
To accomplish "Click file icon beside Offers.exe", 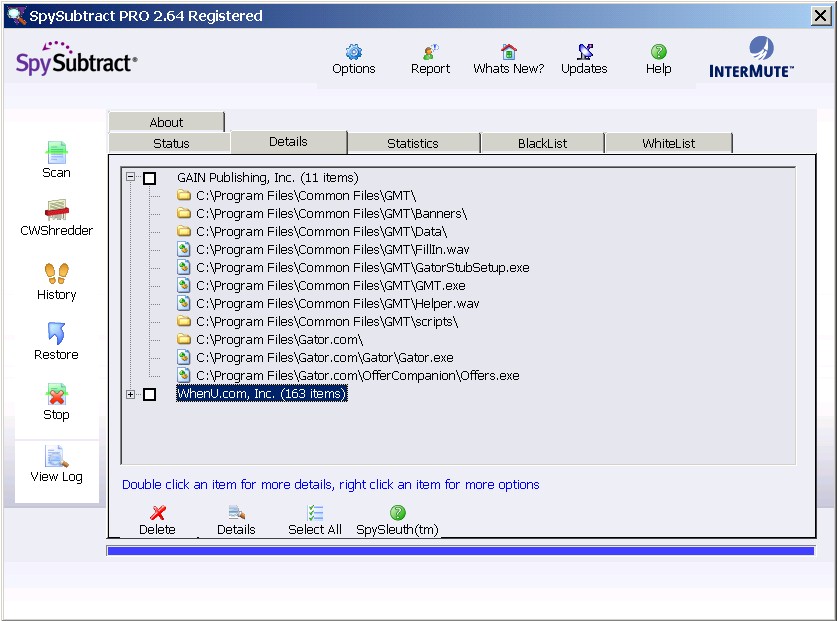I will point(184,375).
